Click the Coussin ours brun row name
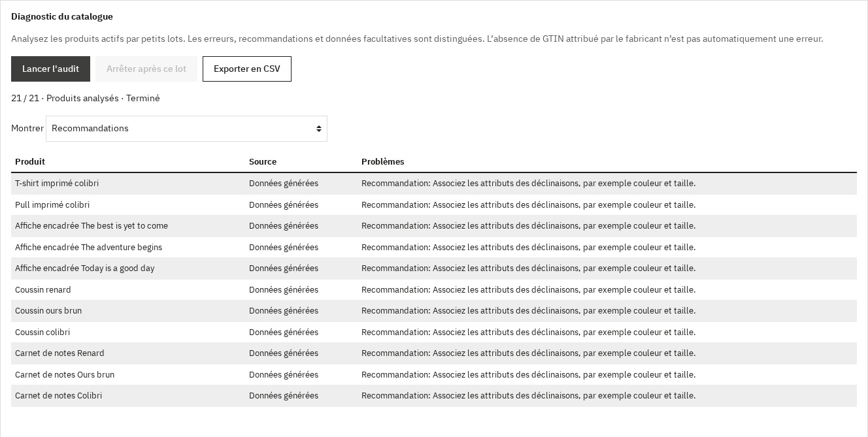Image resolution: width=868 pixels, height=437 pixels. [x=48, y=311]
